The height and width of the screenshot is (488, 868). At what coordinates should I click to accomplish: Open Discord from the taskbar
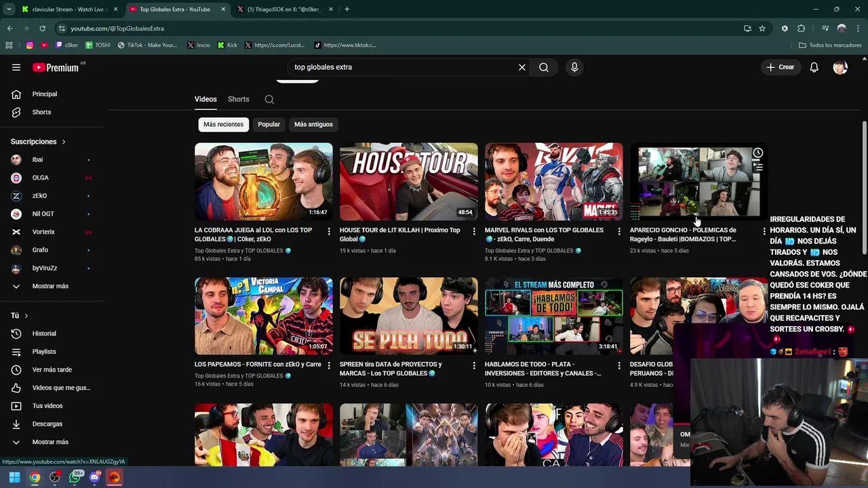click(x=94, y=477)
